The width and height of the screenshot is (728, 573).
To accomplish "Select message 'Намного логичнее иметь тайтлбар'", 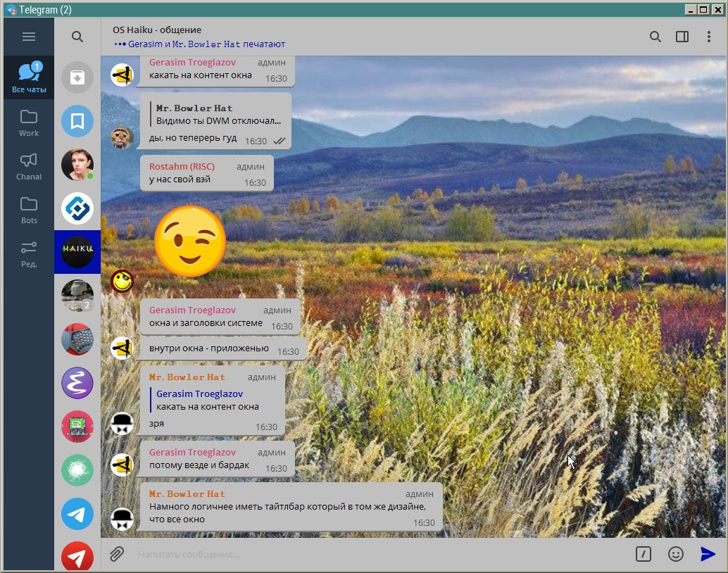I will (291, 507).
